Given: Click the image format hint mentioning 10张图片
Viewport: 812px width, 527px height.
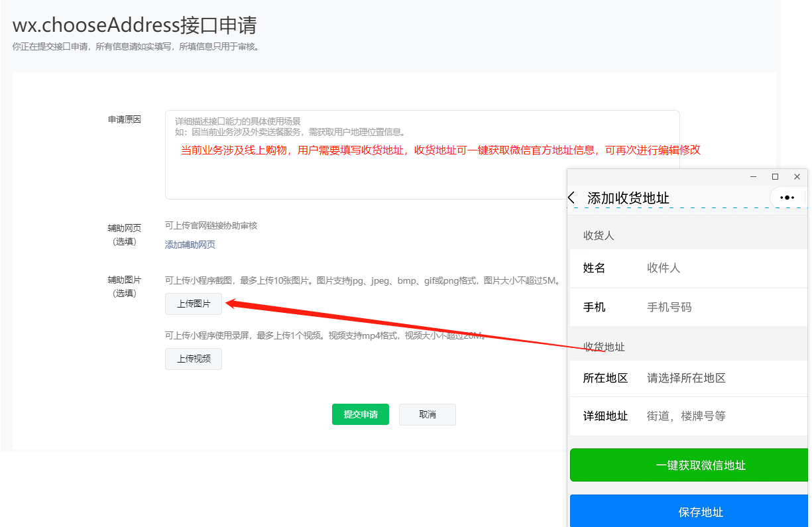Looking at the screenshot, I should point(363,280).
